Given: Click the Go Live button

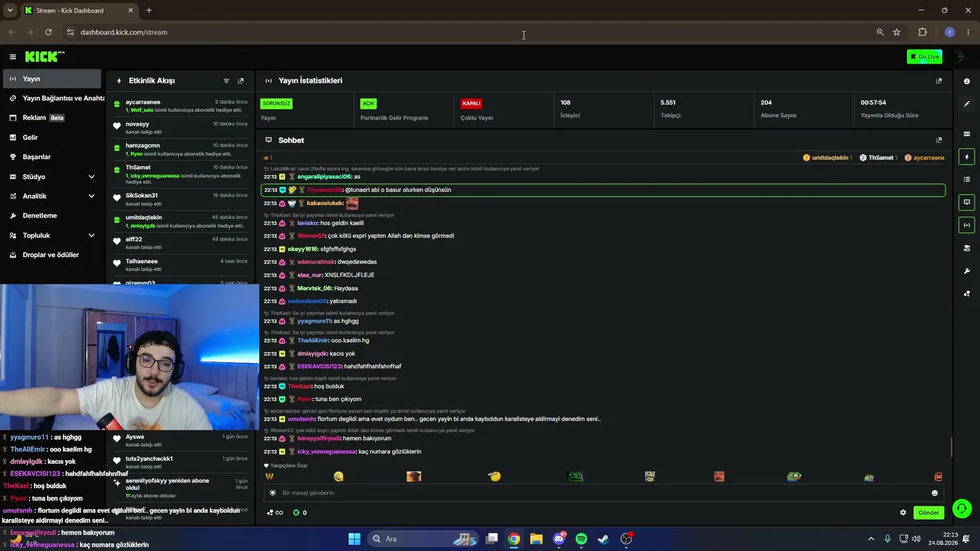Looking at the screenshot, I should pyautogui.click(x=924, y=57).
